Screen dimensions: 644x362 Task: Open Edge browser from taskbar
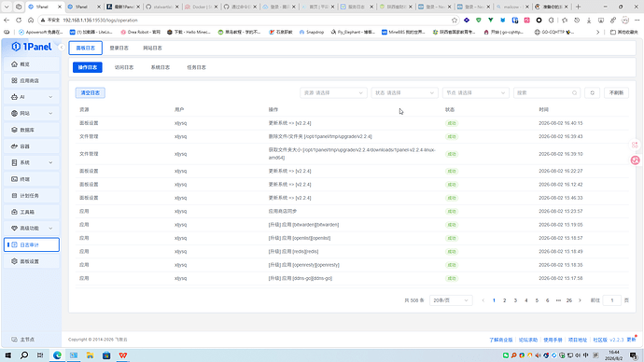57,355
